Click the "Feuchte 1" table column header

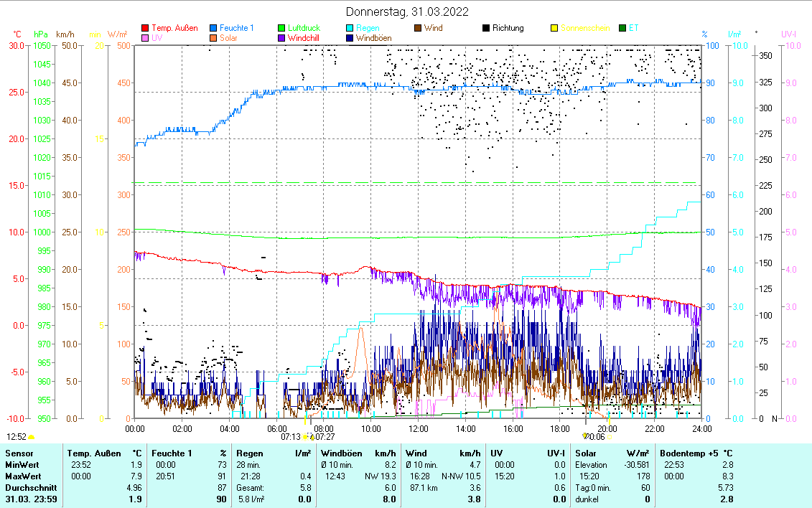coord(172,453)
